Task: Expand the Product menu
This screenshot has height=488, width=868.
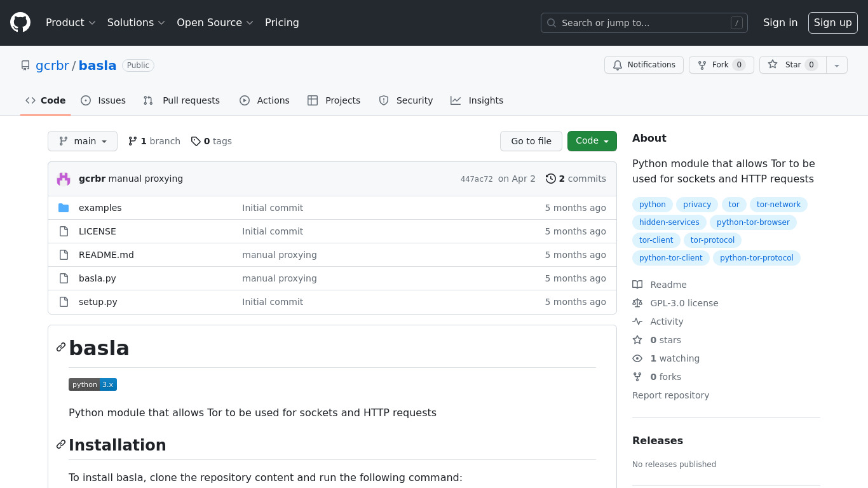Action: (x=71, y=22)
